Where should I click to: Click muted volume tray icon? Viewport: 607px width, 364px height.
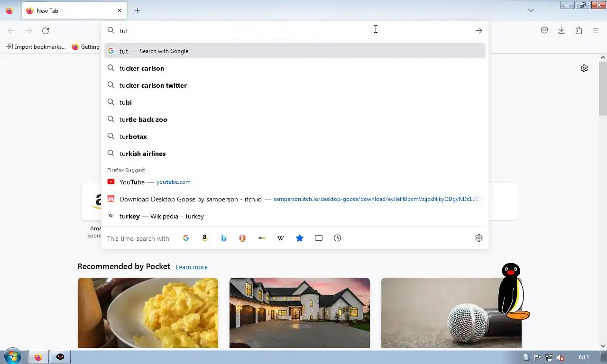pos(561,357)
